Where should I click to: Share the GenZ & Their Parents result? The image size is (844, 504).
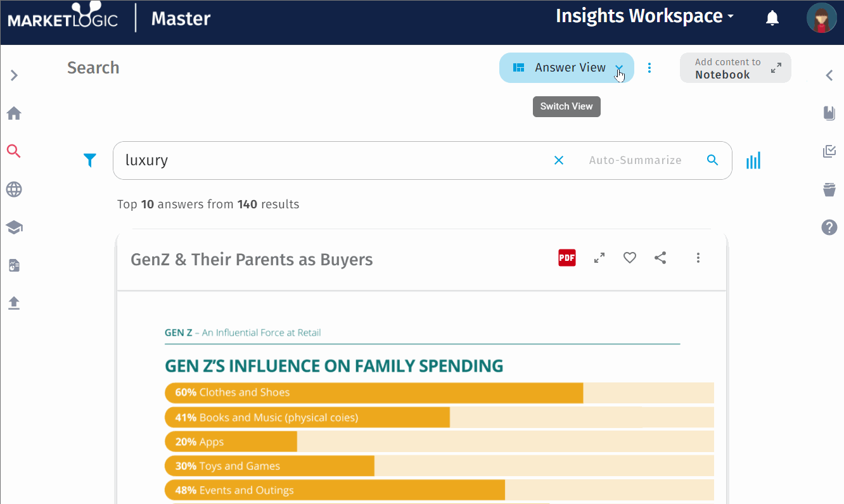point(660,258)
